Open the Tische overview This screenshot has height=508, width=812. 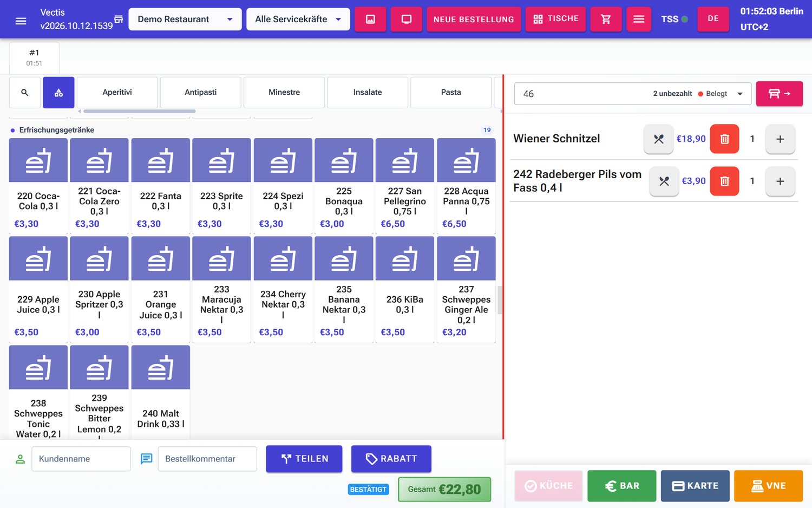(556, 19)
